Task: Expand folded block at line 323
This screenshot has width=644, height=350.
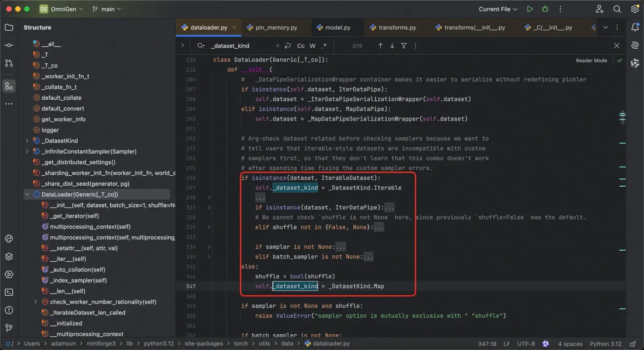Action: tap(209, 207)
